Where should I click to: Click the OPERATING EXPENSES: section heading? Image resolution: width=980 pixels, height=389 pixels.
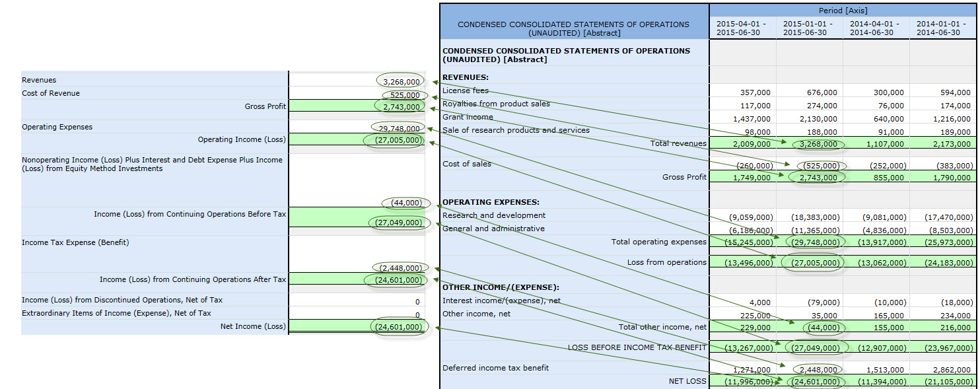pyautogui.click(x=491, y=202)
